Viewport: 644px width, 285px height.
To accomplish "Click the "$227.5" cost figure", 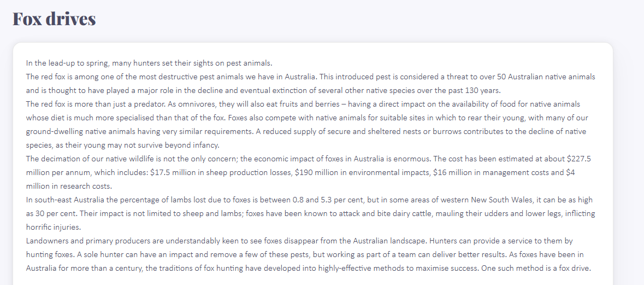I will (579, 159).
